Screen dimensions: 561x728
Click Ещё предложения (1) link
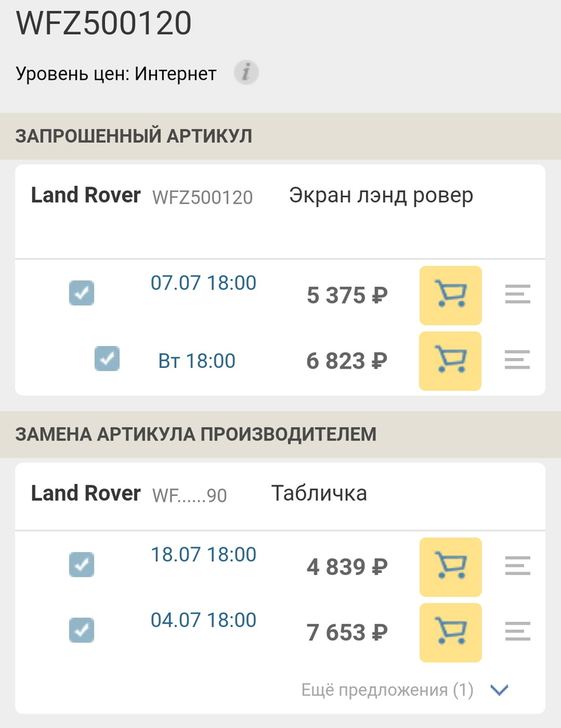click(387, 690)
